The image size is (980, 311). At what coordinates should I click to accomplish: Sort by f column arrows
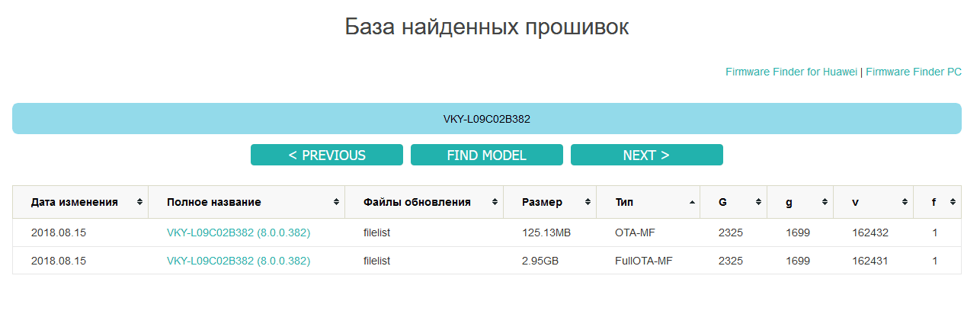(x=953, y=203)
